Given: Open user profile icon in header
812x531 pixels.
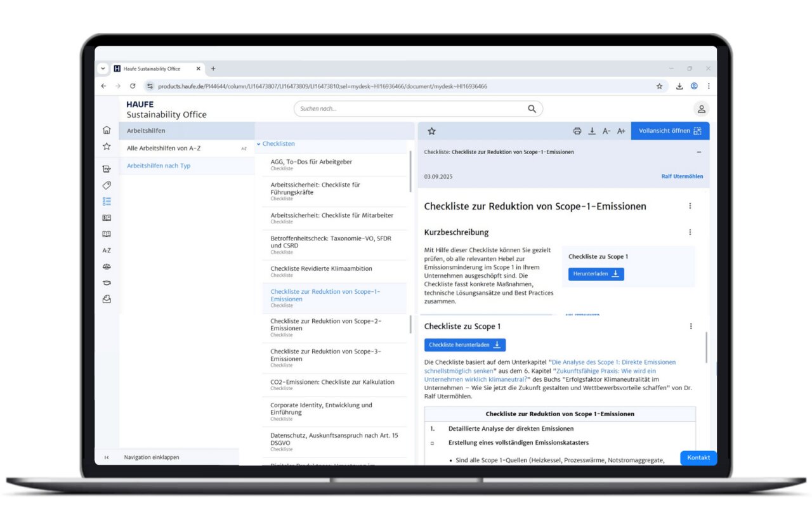Looking at the screenshot, I should click(702, 109).
